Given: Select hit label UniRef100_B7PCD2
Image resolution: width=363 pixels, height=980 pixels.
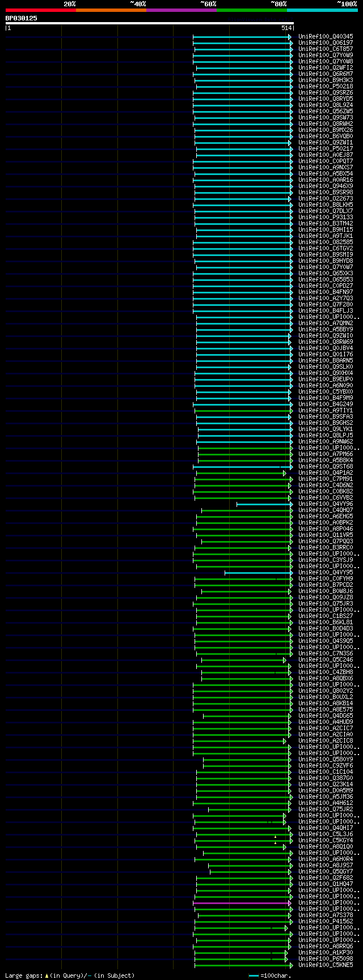Looking at the screenshot, I should (326, 585).
